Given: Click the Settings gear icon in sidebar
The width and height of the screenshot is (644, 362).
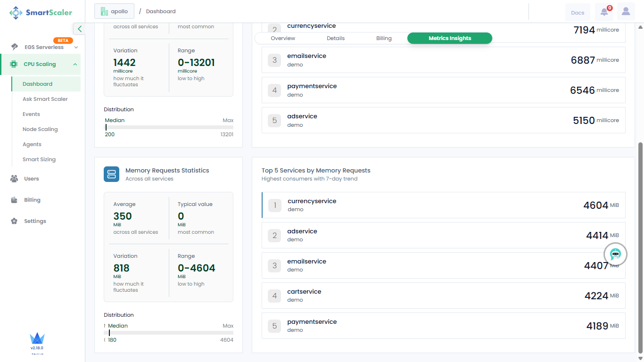Looking at the screenshot, I should click(x=14, y=221).
